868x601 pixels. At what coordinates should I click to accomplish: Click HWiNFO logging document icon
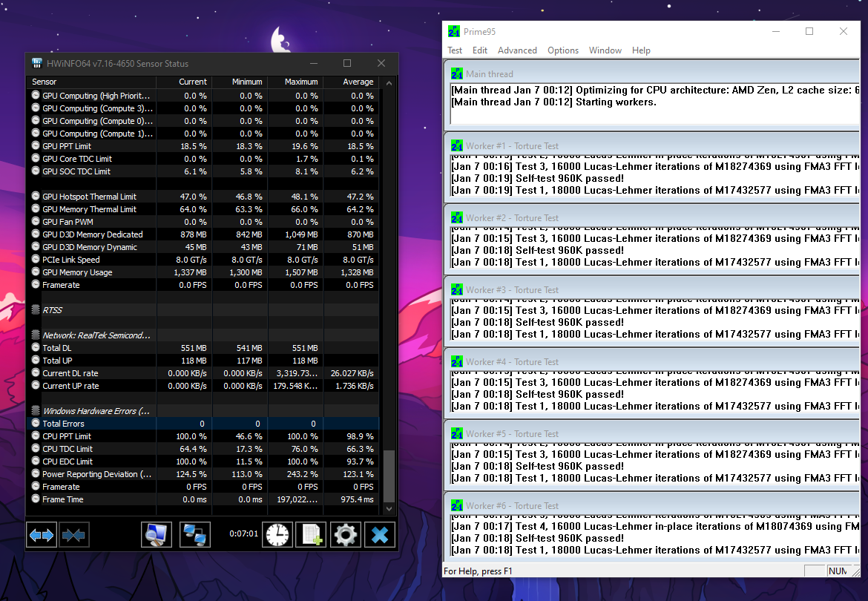[311, 535]
